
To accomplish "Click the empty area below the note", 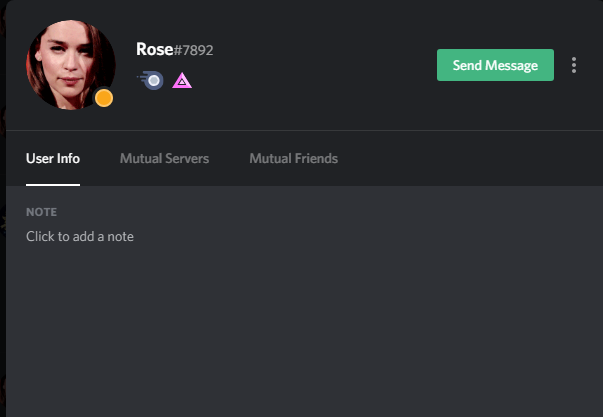I will (300, 330).
